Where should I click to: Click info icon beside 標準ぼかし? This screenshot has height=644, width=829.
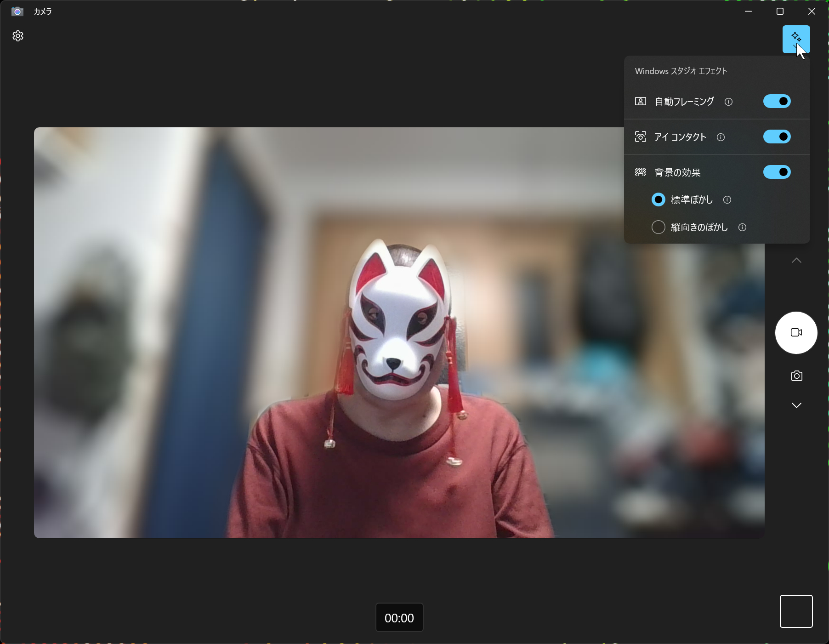point(727,199)
